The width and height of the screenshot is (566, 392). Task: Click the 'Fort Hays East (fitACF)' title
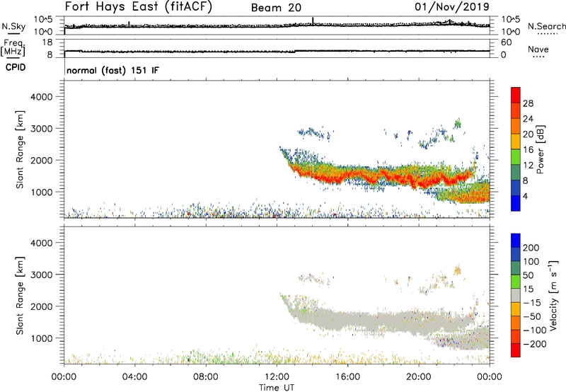tap(138, 6)
